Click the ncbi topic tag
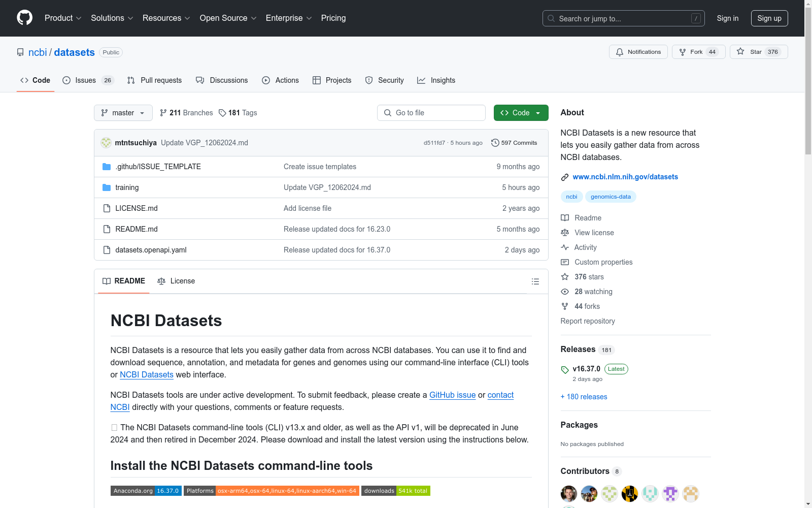Image resolution: width=812 pixels, height=508 pixels. (x=571, y=197)
